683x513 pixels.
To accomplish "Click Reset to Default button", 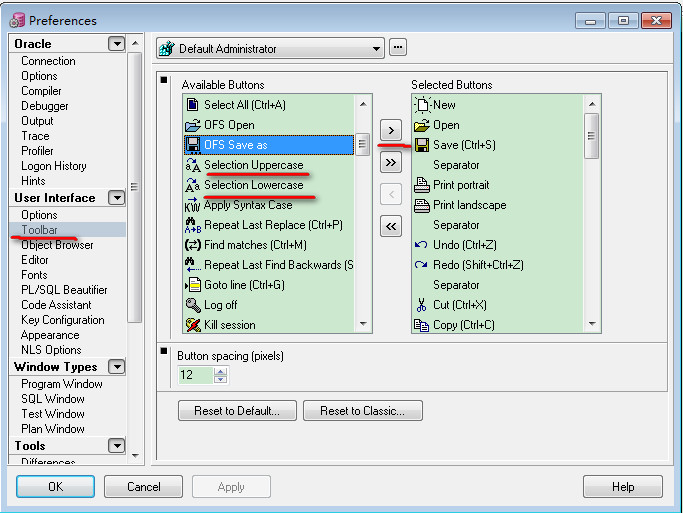I will point(237,411).
